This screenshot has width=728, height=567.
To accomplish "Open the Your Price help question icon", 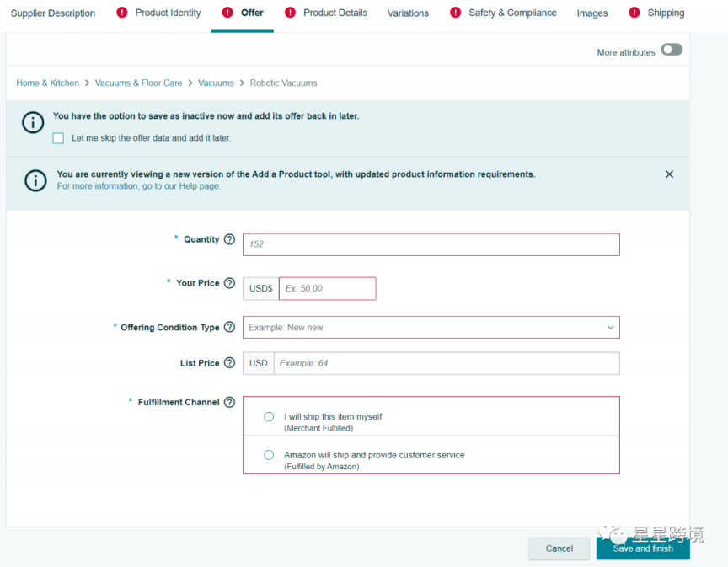I will 229,283.
